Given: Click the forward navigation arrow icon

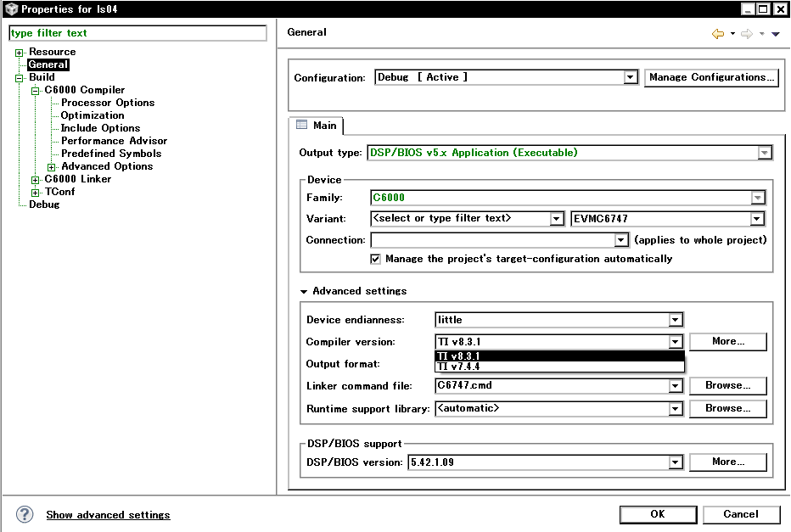Looking at the screenshot, I should click(x=747, y=34).
